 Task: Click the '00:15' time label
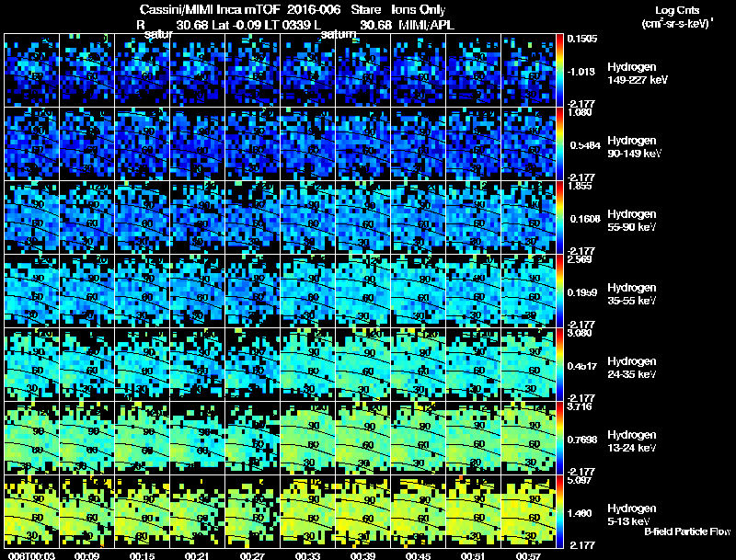pyautogui.click(x=143, y=555)
